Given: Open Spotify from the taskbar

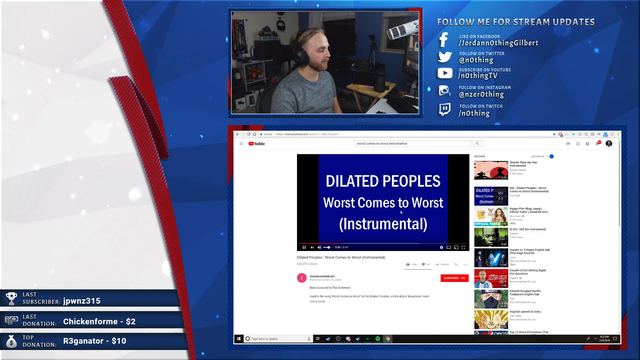Looking at the screenshot, I should click(378, 339).
